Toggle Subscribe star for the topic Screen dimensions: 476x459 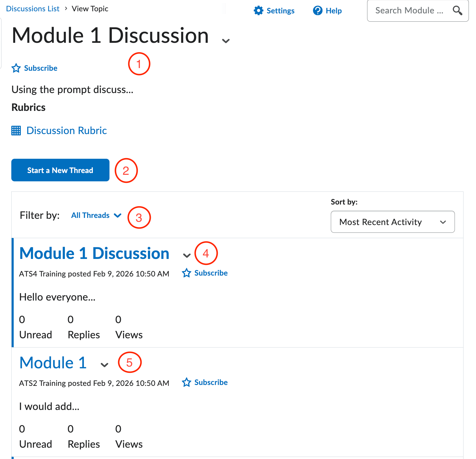click(x=16, y=68)
